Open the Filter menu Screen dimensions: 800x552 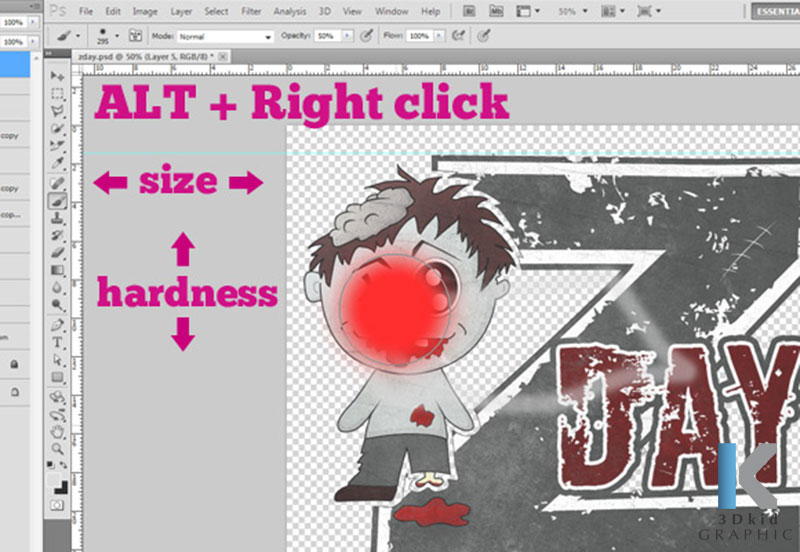click(x=251, y=11)
